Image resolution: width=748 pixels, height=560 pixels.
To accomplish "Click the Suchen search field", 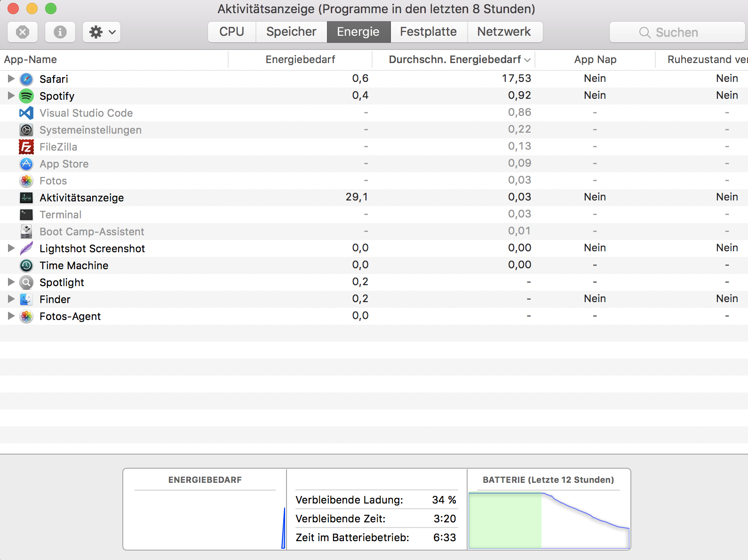I will point(677,32).
